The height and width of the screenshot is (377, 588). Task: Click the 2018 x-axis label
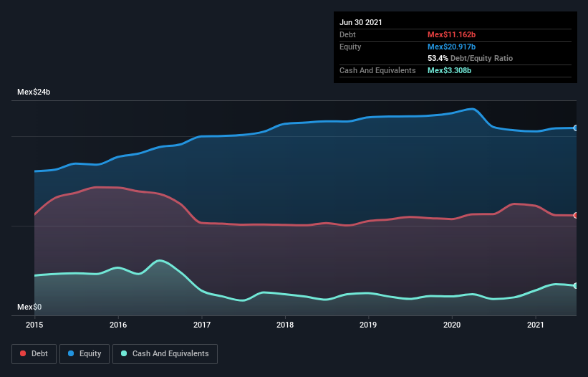(x=285, y=325)
